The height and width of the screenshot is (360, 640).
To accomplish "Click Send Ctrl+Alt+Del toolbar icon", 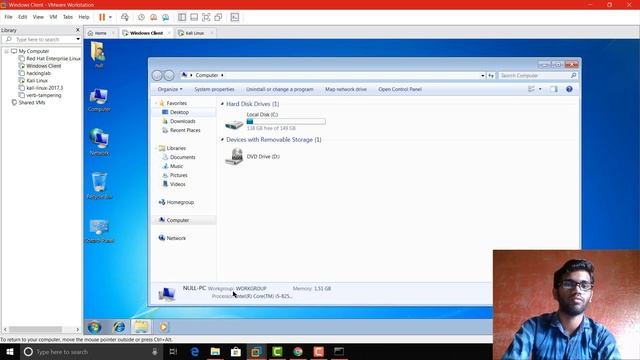I will coord(125,17).
